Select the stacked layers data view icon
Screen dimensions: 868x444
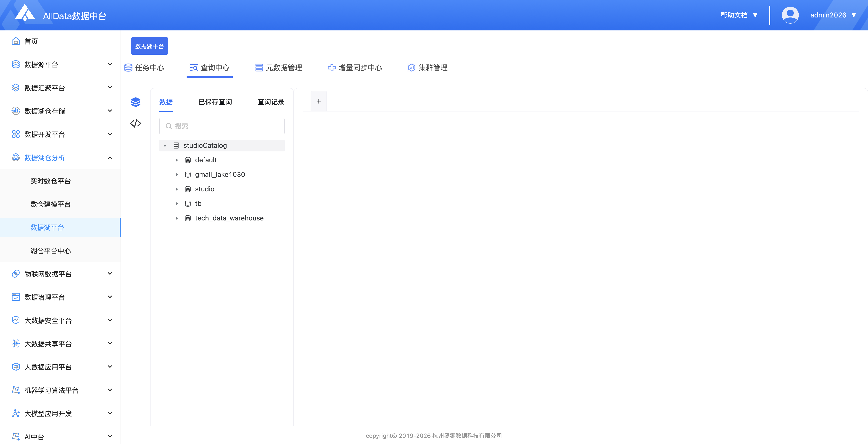135,102
